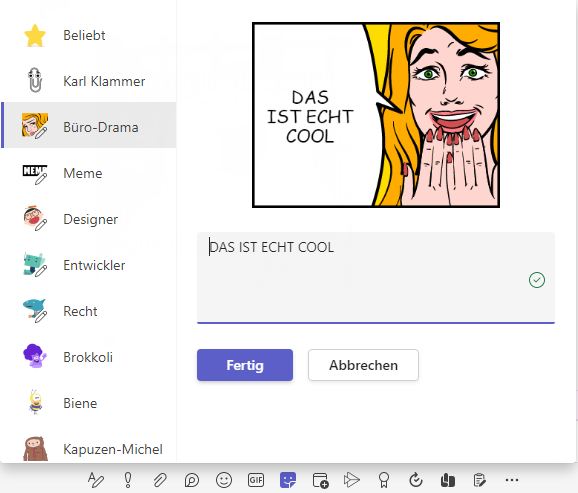Schedule a meeting via calendar-plus icon

[320, 480]
